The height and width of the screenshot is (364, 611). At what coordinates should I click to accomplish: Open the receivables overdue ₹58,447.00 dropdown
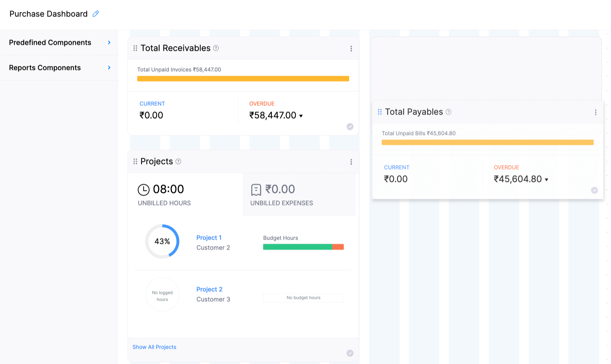pos(301,116)
